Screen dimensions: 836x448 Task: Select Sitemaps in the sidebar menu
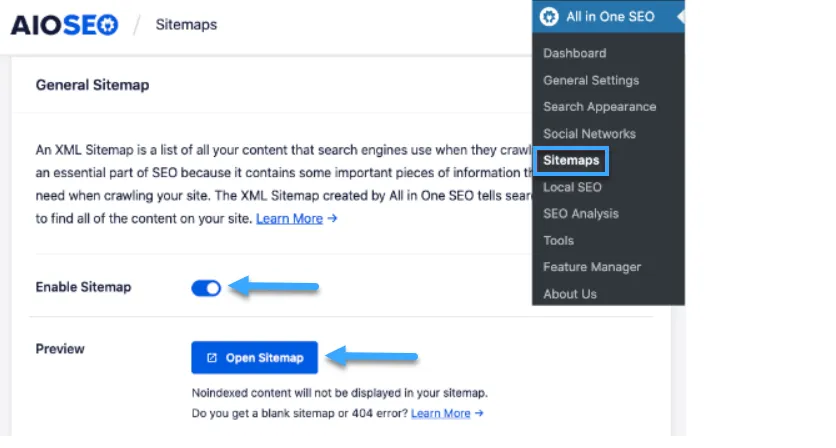click(x=571, y=161)
